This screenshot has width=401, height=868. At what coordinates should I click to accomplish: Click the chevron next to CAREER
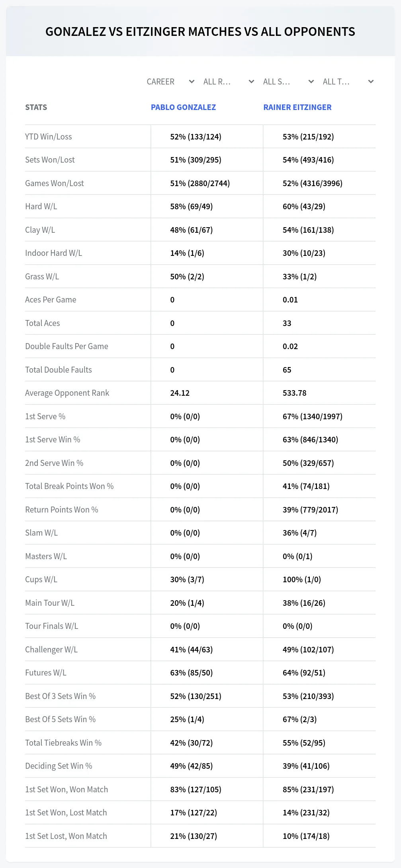click(x=192, y=82)
